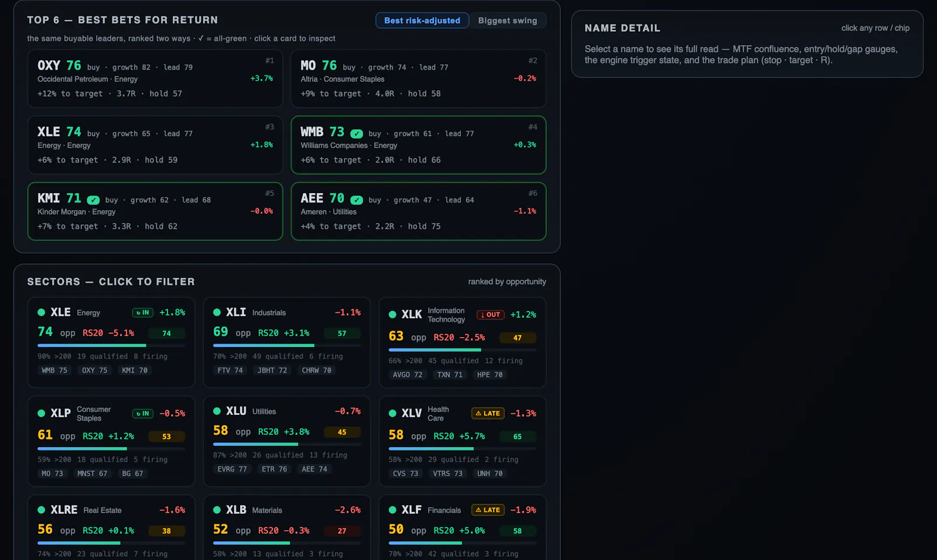This screenshot has width=937, height=560.
Task: Open the OXY Occidental Petroleum card
Action: [155, 78]
